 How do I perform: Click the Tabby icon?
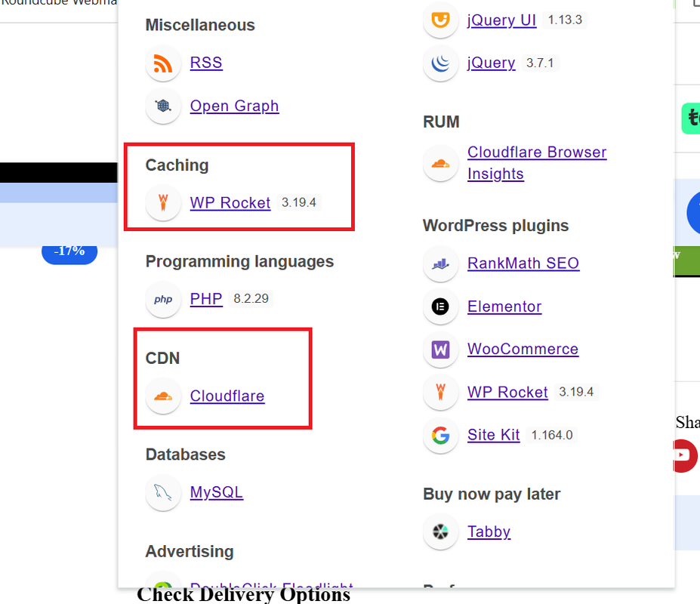click(x=441, y=532)
